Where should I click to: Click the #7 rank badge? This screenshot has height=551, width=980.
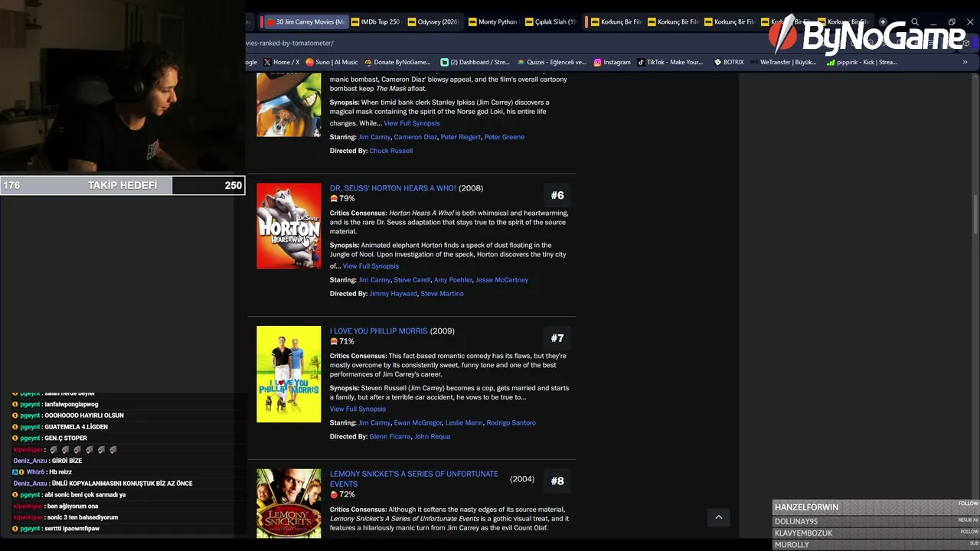(x=557, y=338)
